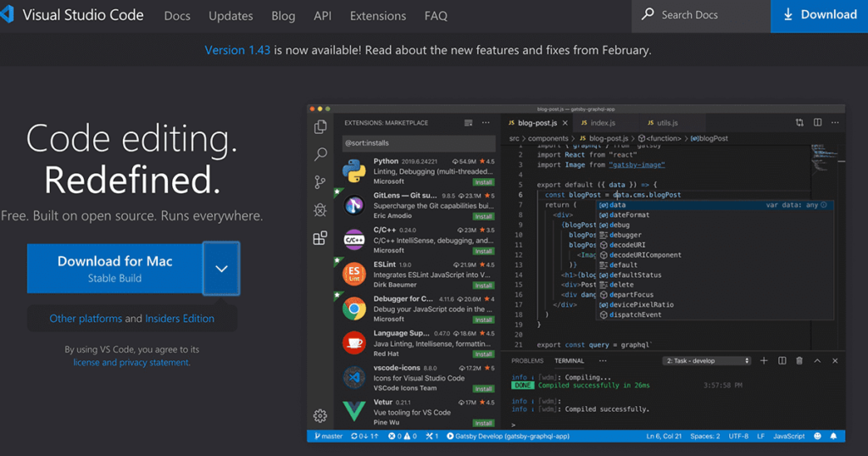Image resolution: width=868 pixels, height=456 pixels.
Task: Open the Manage gear icon
Action: pyautogui.click(x=320, y=415)
